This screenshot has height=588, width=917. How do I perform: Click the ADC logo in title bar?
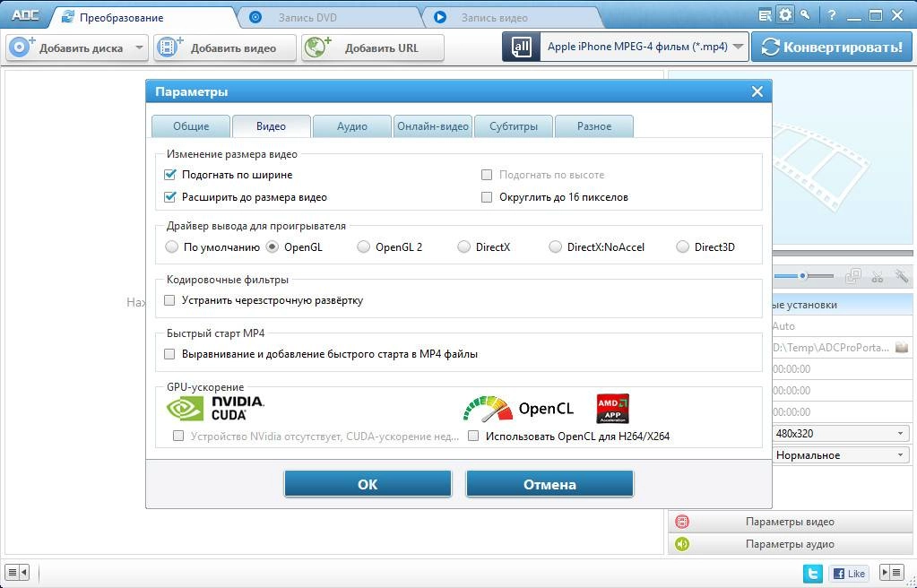tap(25, 15)
